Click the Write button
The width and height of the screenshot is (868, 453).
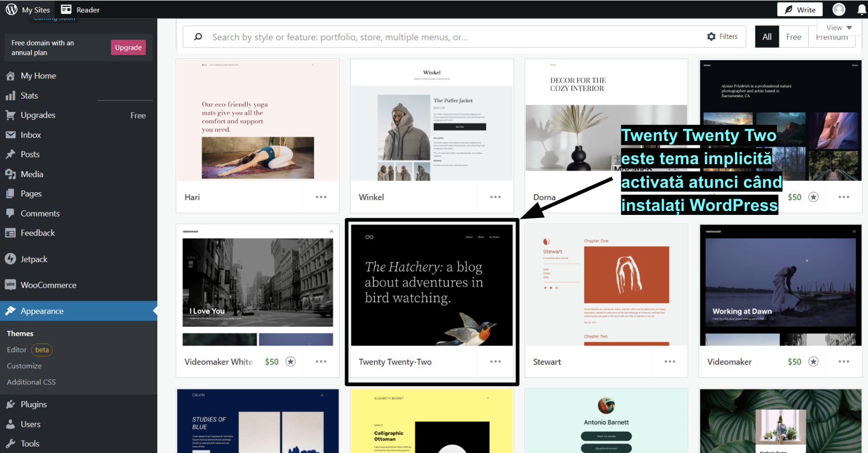(800, 9)
